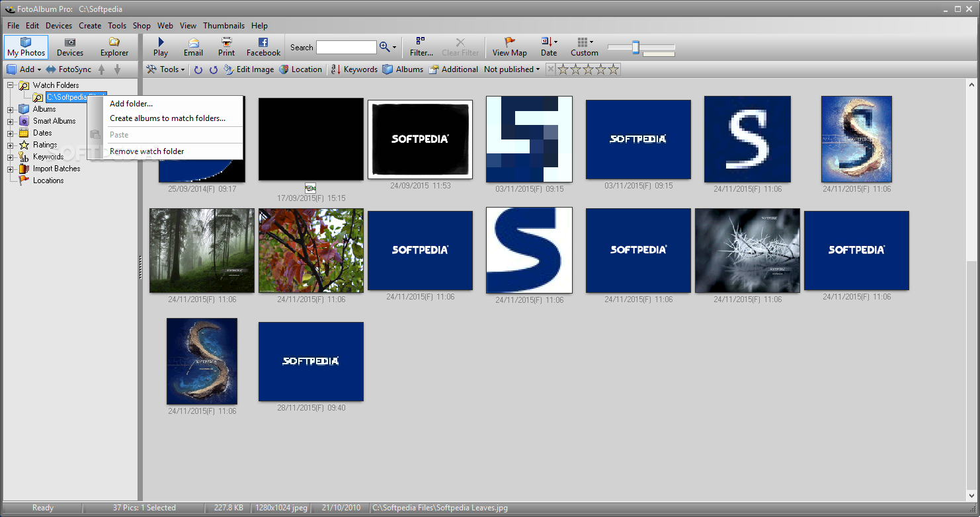Open the File menu
980x517 pixels.
point(13,26)
